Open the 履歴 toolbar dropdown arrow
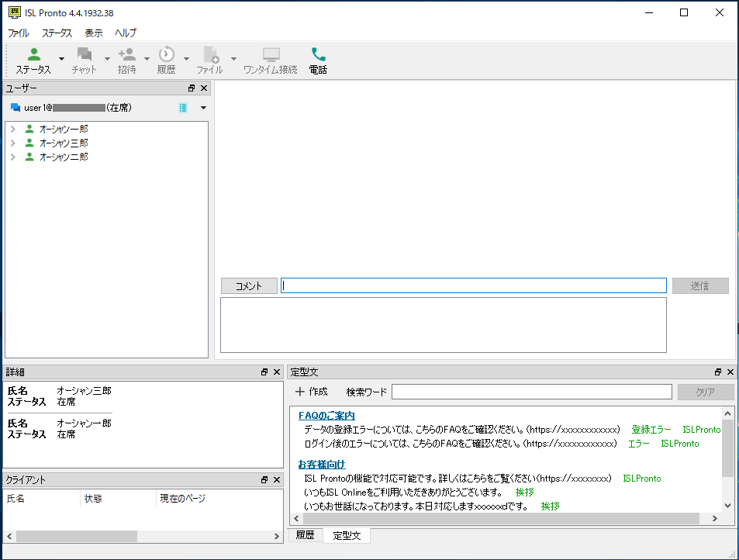The image size is (739, 560). pyautogui.click(x=186, y=59)
